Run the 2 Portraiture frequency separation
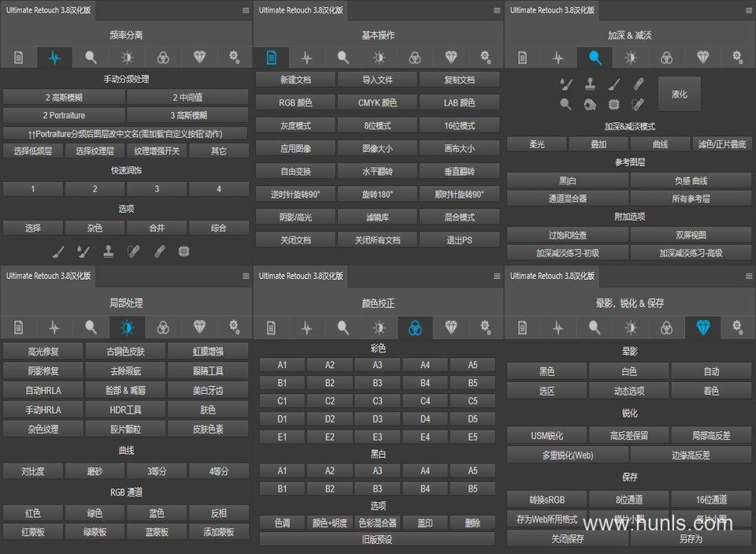The width and height of the screenshot is (756, 554). [x=64, y=115]
